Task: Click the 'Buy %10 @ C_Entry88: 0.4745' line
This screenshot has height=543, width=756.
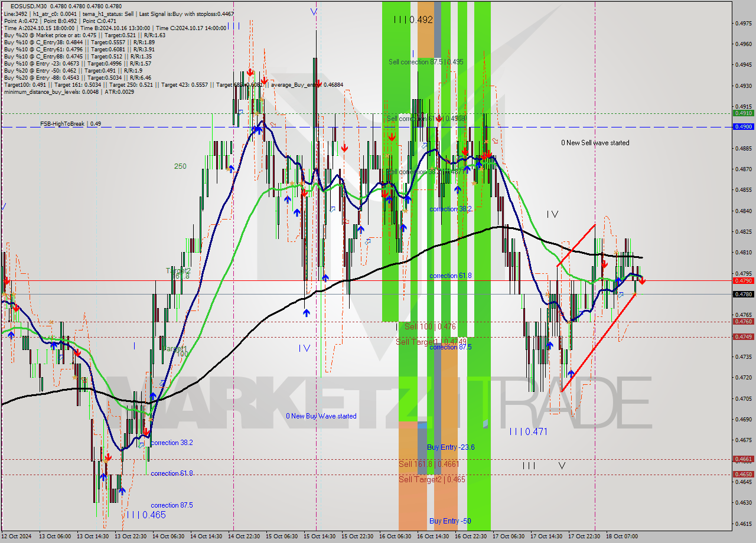Action: pyautogui.click(x=78, y=56)
